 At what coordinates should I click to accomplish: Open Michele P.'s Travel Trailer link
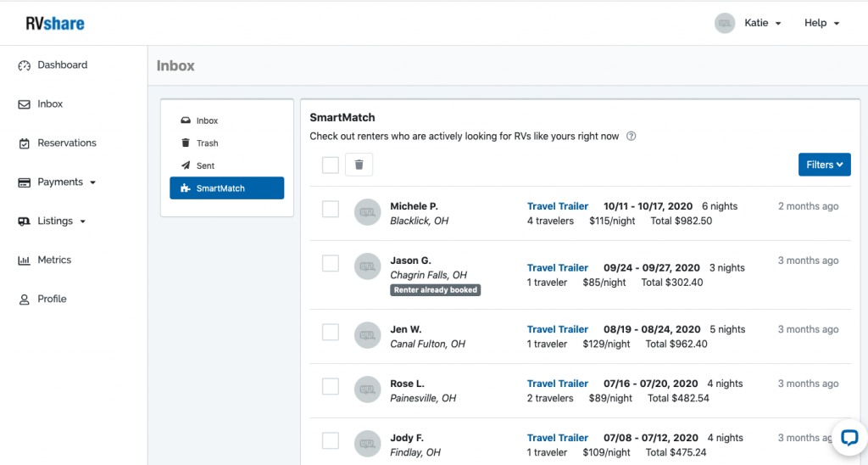558,206
